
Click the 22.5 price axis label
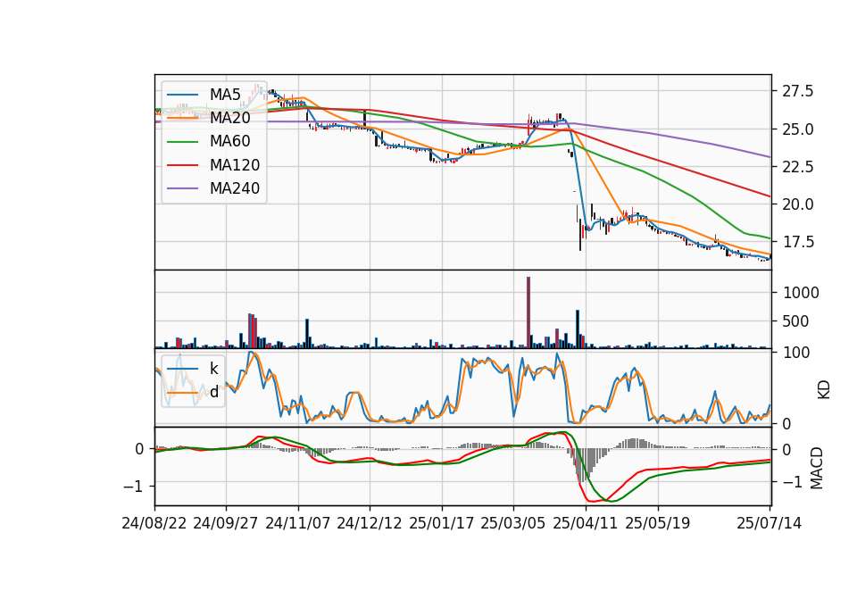tap(798, 167)
